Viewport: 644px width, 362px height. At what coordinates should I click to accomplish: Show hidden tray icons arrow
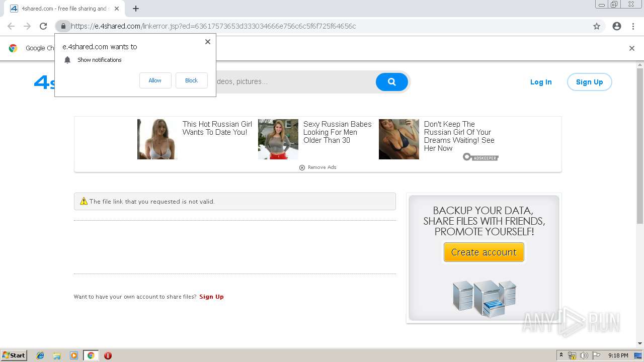[561, 355]
